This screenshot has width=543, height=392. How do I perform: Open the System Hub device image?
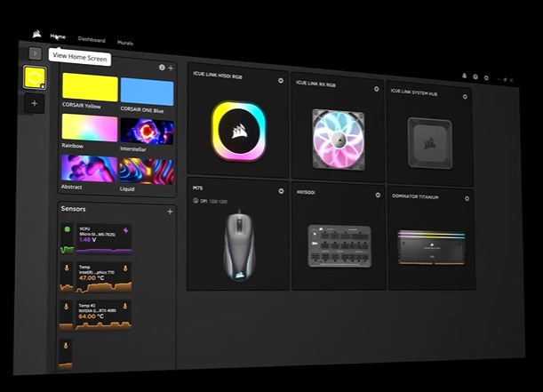pos(430,143)
